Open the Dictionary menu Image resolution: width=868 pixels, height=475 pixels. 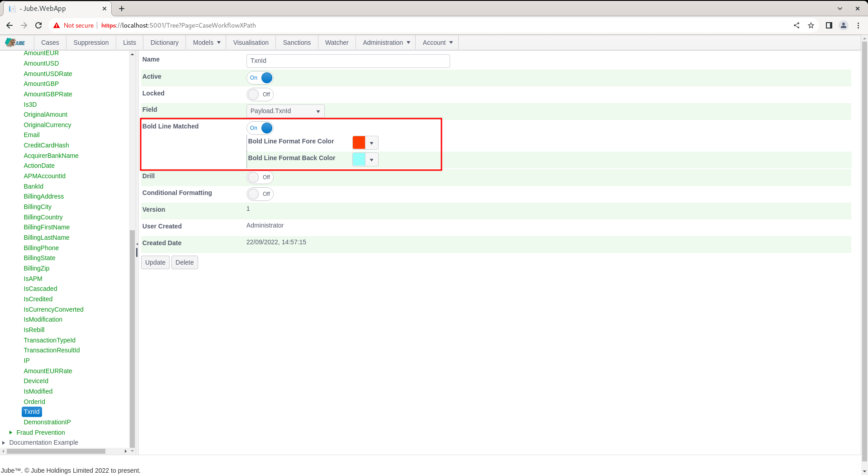point(164,43)
